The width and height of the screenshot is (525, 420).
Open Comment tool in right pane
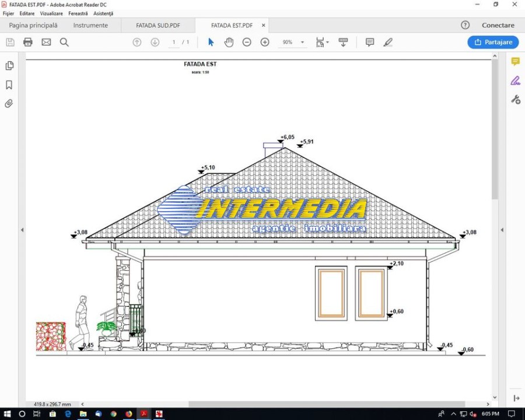(515, 62)
